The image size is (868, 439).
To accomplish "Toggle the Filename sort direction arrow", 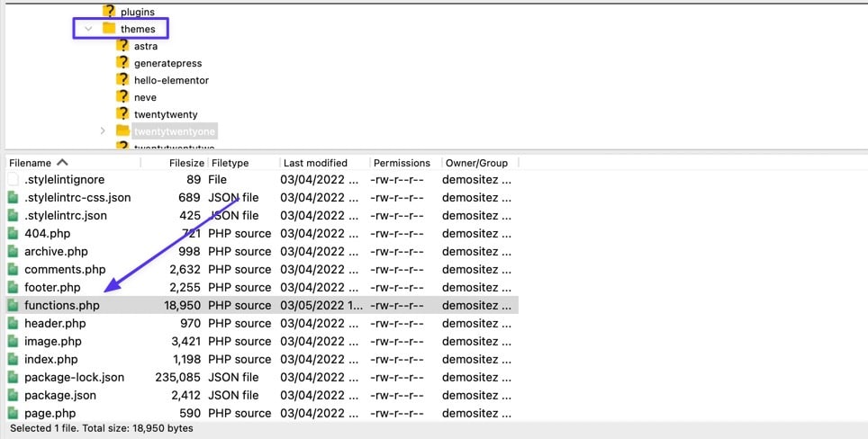I will (x=62, y=163).
